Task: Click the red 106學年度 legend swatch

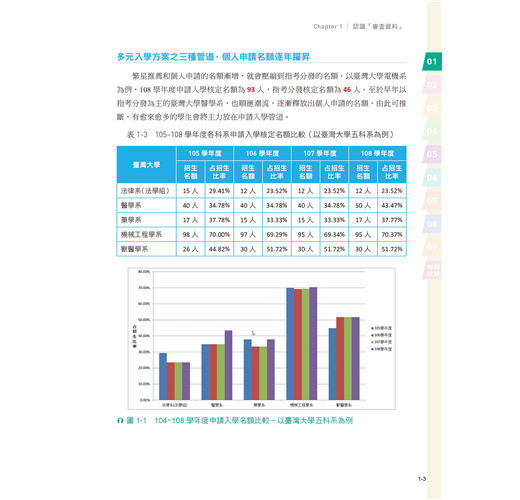Action: (372, 335)
